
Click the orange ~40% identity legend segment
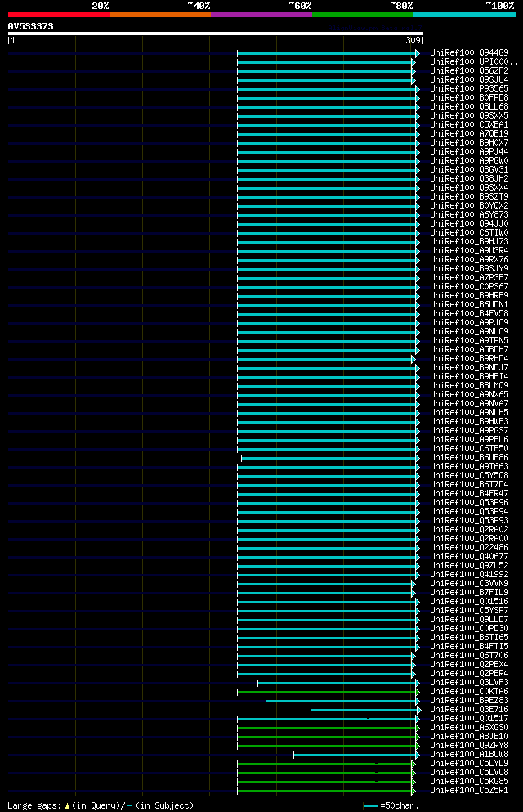tap(160, 15)
